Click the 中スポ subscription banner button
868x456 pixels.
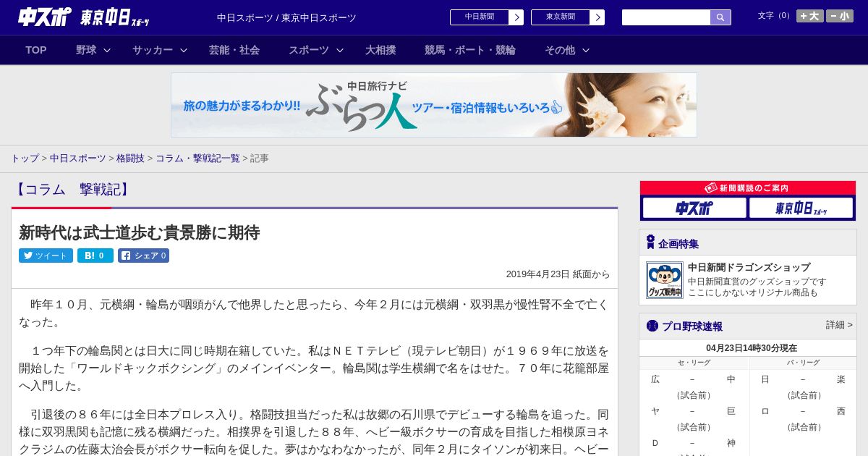point(694,208)
